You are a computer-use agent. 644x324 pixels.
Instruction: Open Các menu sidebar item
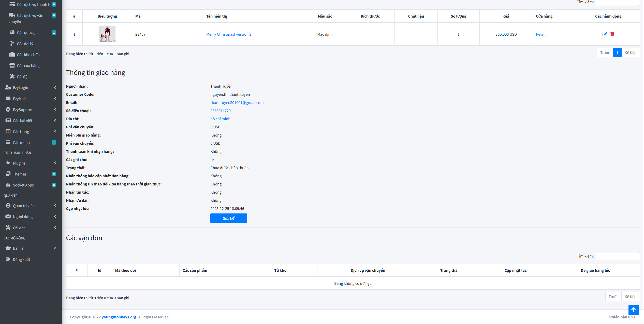[x=21, y=143]
